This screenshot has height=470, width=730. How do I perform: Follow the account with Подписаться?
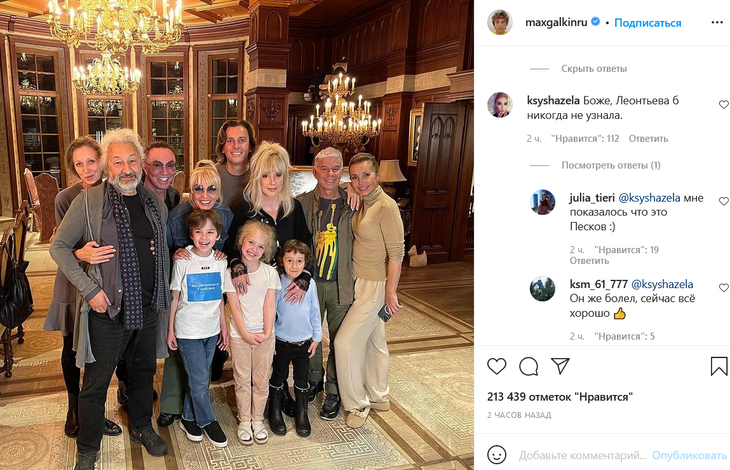click(x=648, y=23)
